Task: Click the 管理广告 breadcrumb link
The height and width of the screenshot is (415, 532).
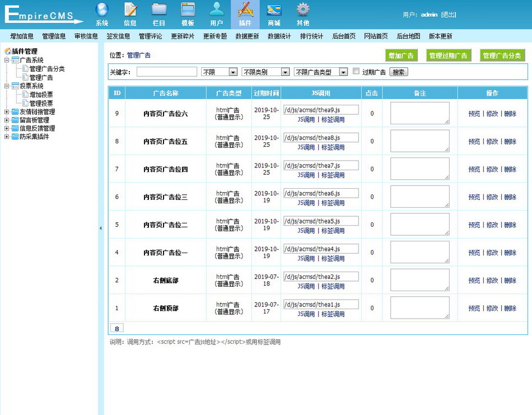Action: coord(139,55)
